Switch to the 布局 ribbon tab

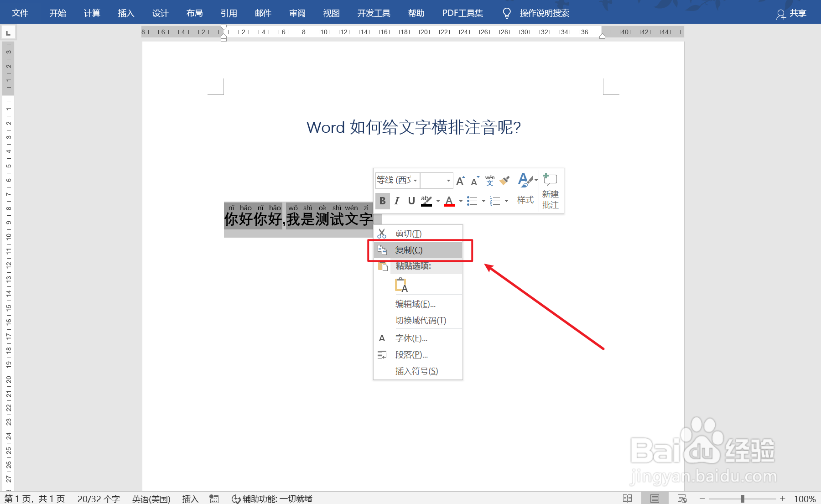195,13
